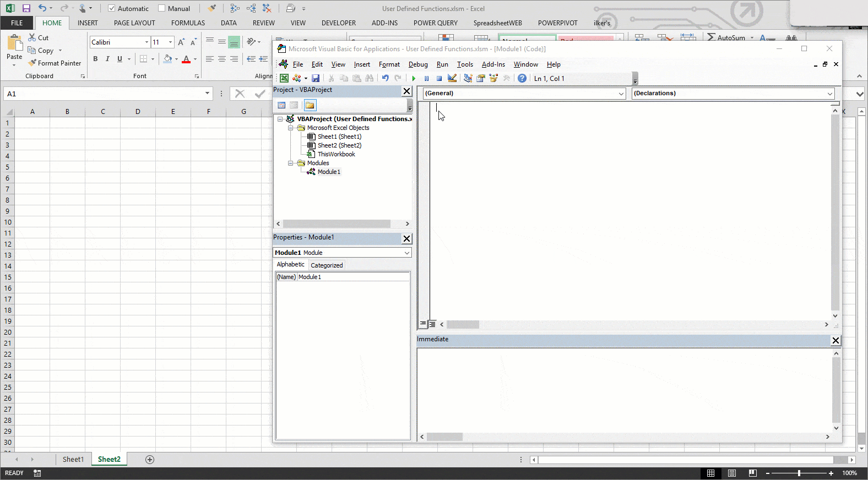
Task: Click Toggle Folders icon in Project panel
Action: pos(310,105)
